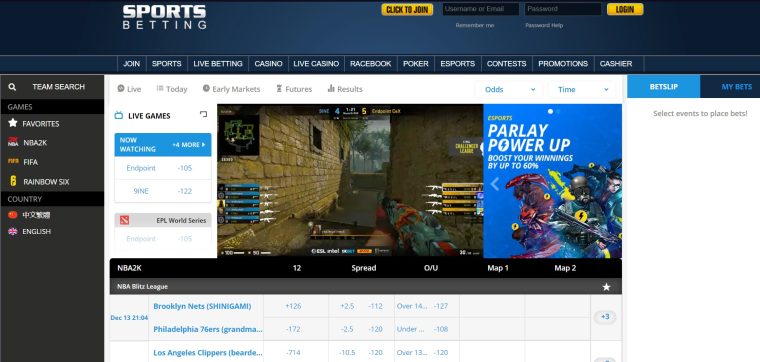The height and width of the screenshot is (362, 760).
Task: Open the CONTESTS menu item
Action: [x=507, y=64]
